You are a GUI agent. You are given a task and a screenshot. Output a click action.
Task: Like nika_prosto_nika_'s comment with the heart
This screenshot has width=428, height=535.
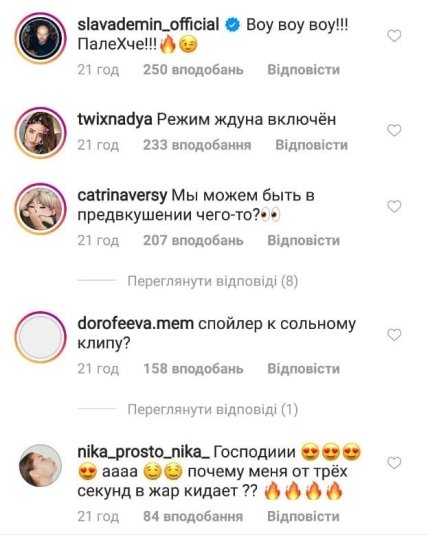pos(394,463)
